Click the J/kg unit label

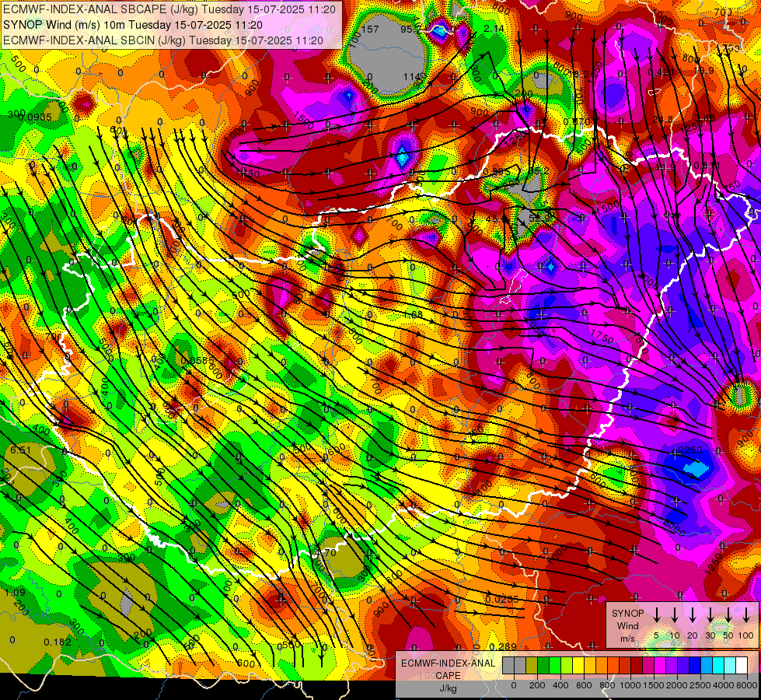tap(448, 688)
